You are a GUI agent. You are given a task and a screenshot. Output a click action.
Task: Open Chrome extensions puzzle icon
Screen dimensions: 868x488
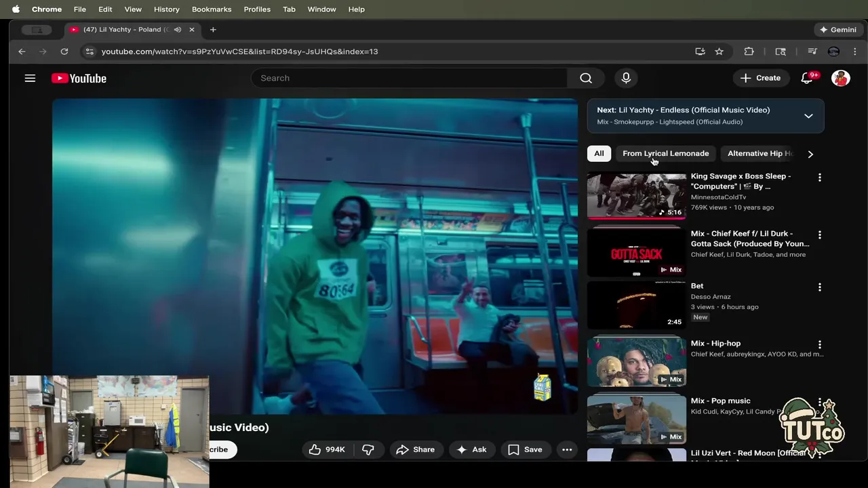(749, 52)
